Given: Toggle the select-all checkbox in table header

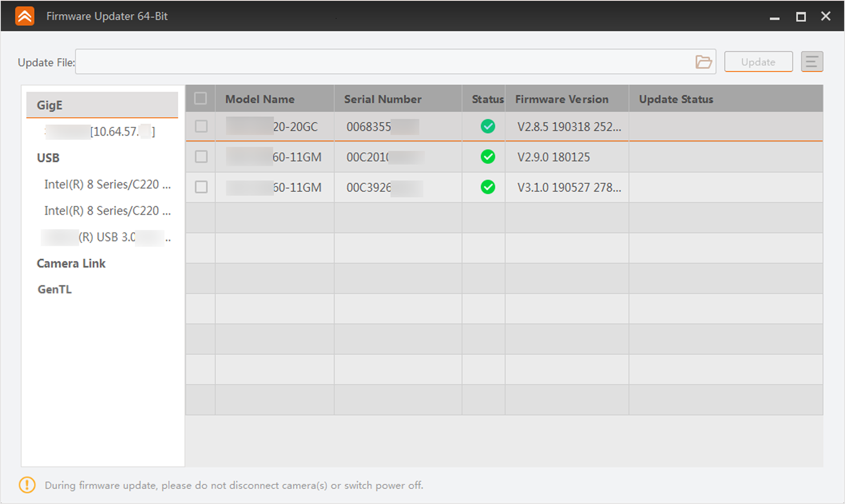Looking at the screenshot, I should tap(200, 99).
